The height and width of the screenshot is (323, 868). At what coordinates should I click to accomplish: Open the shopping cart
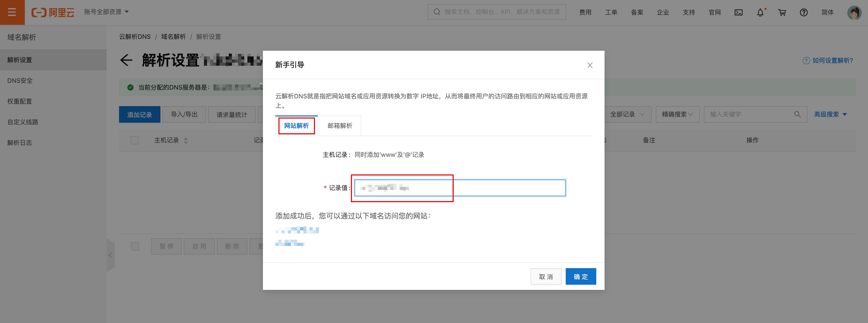(x=782, y=12)
